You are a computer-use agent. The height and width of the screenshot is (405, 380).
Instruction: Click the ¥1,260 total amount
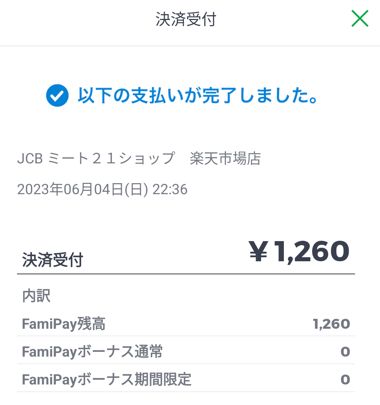(x=299, y=251)
